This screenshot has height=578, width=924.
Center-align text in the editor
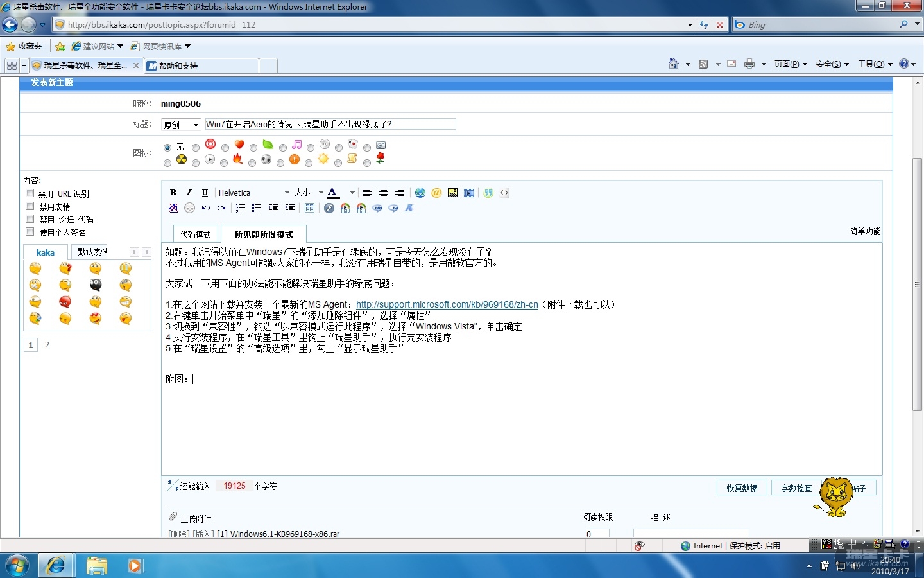tap(384, 193)
